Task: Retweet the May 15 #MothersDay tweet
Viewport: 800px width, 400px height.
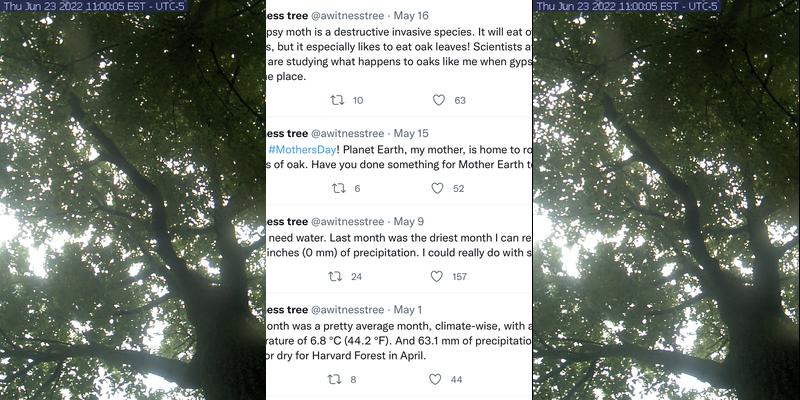Action: click(337, 188)
